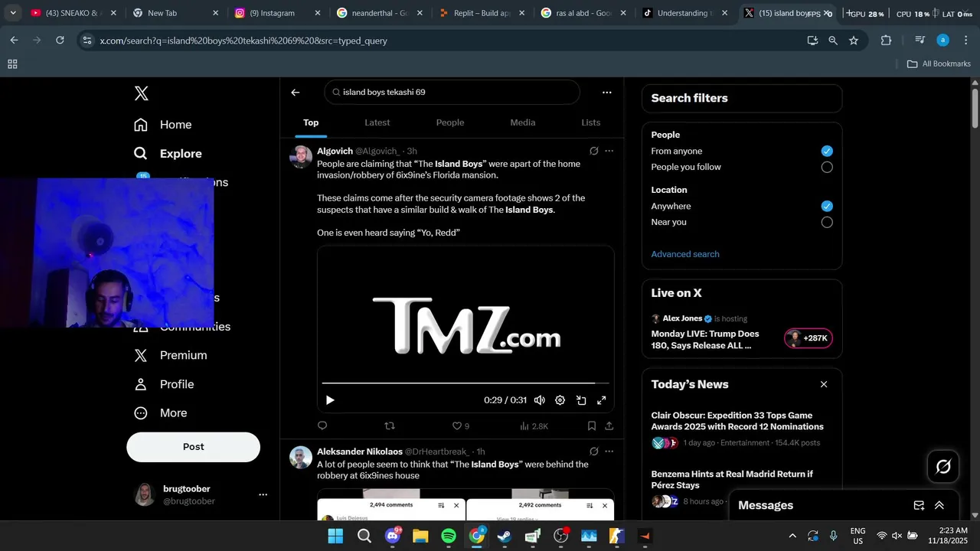The height and width of the screenshot is (551, 980).
Task: Click the X logo in sidebar
Action: click(x=141, y=93)
